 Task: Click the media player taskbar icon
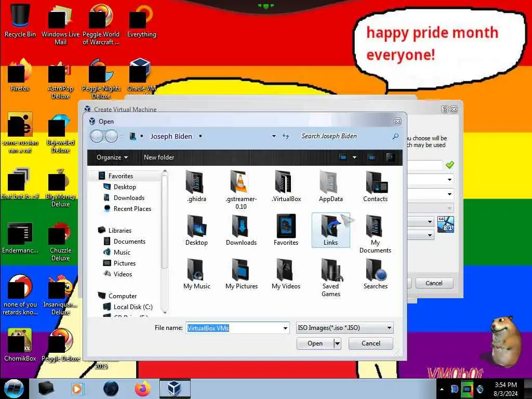pos(77,389)
